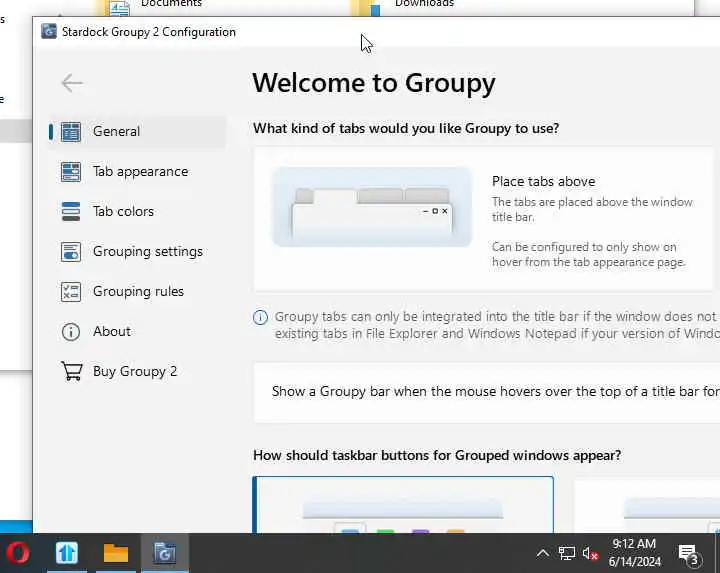Select the highlighted taskbar buttons option card
Screen dimensions: 720x573
[x=403, y=505]
